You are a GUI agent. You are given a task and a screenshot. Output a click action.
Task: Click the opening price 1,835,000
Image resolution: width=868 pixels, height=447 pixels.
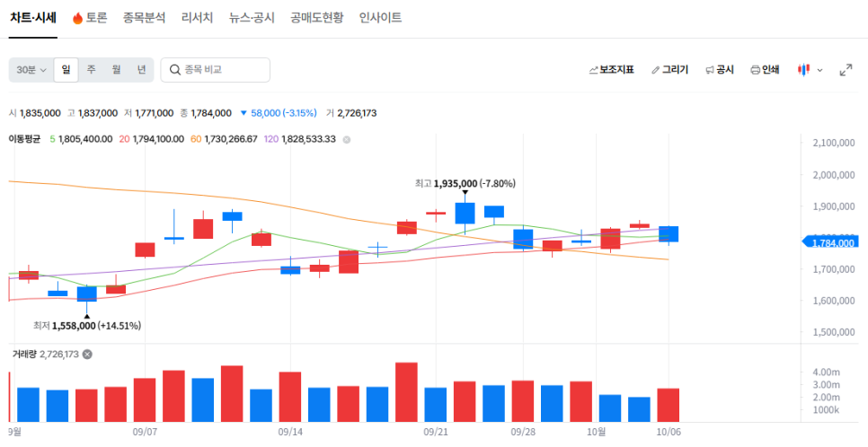(x=40, y=113)
